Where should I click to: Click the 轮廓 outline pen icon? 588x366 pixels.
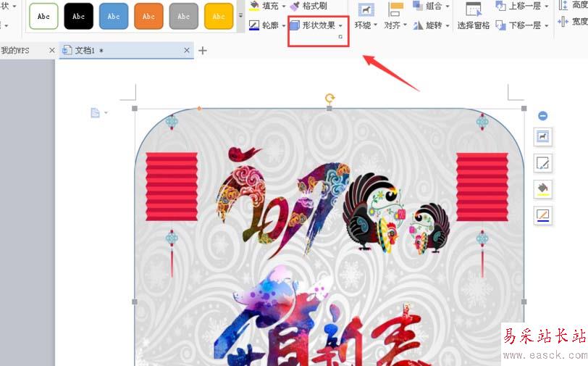pos(254,25)
